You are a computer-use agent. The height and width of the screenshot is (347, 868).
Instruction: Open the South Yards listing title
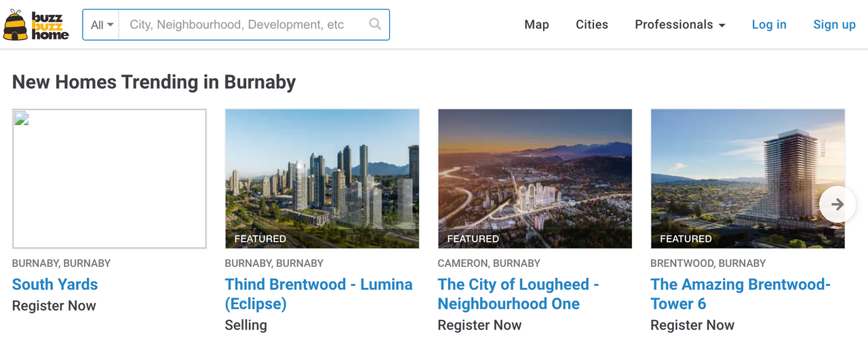pos(55,285)
